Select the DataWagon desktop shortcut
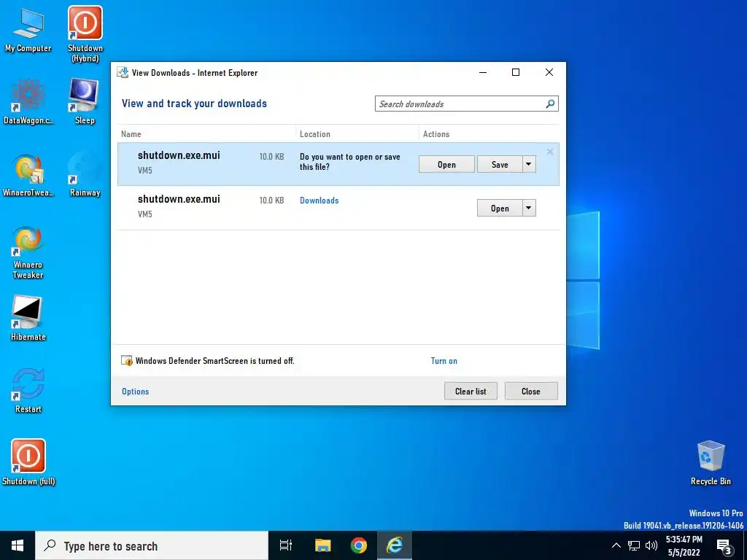 pos(28,102)
